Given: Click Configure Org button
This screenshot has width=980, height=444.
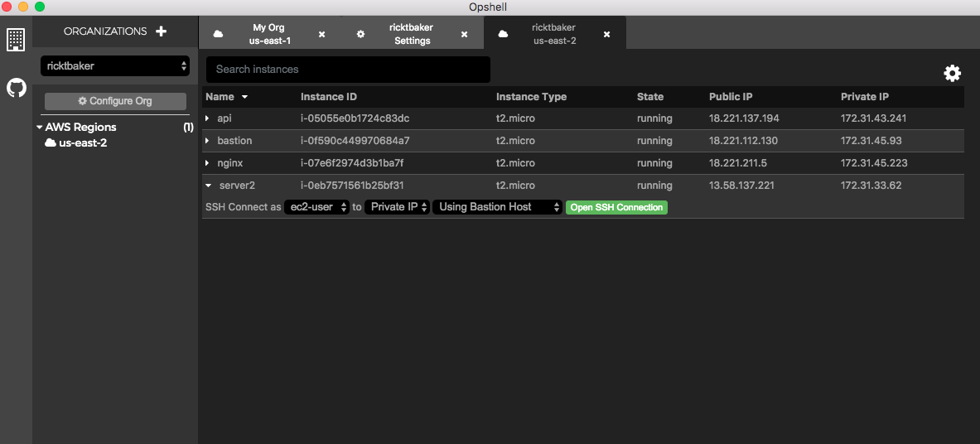Looking at the screenshot, I should (x=115, y=101).
